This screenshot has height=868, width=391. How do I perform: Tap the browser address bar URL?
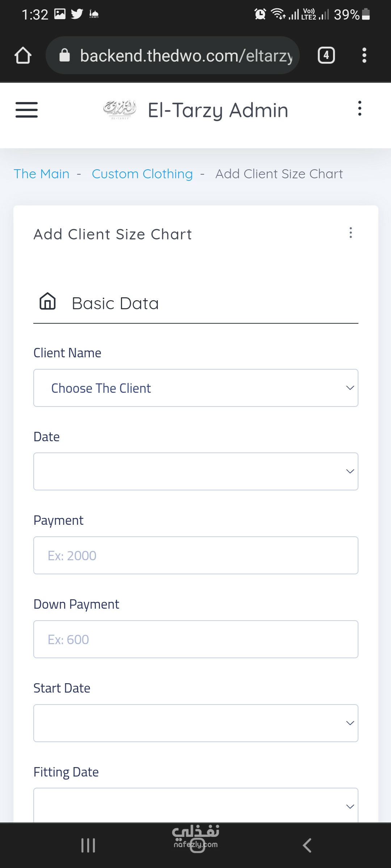coord(186,55)
